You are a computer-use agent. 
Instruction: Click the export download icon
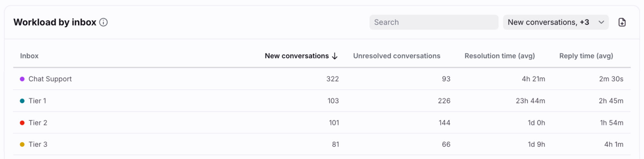click(622, 22)
